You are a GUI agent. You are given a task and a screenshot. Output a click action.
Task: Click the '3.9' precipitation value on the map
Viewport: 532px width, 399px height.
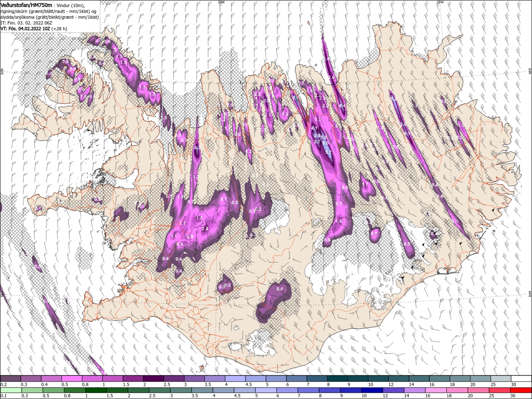317,136
